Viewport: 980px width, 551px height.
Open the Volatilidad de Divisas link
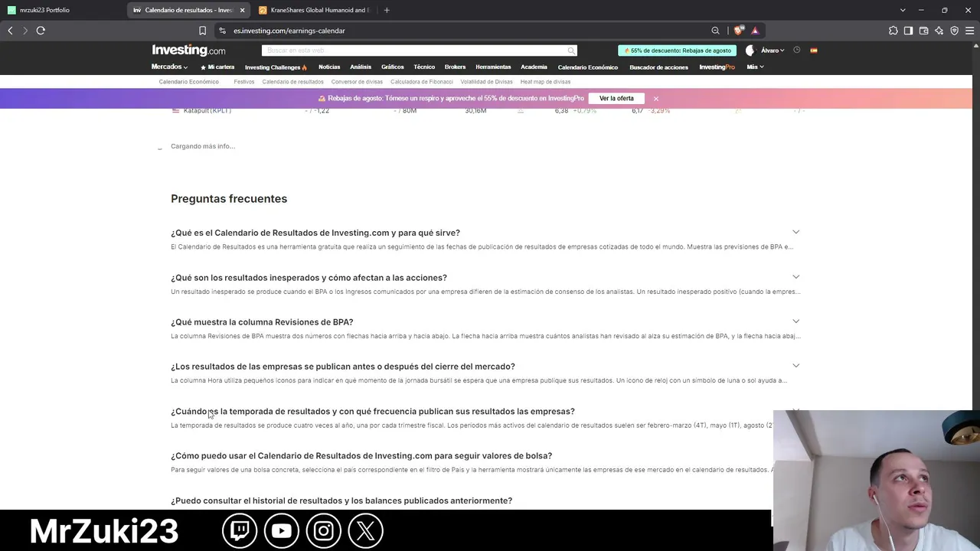pyautogui.click(x=487, y=82)
